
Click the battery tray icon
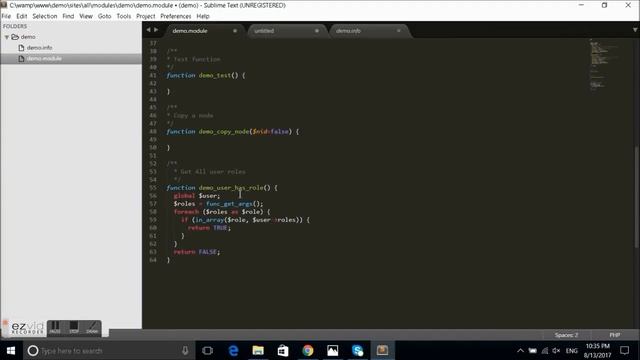(533, 351)
